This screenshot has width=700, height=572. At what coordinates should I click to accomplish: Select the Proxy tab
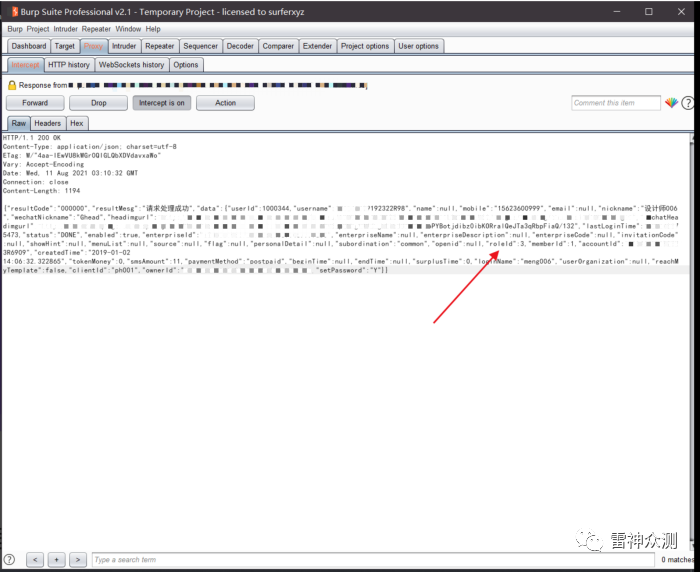point(93,46)
